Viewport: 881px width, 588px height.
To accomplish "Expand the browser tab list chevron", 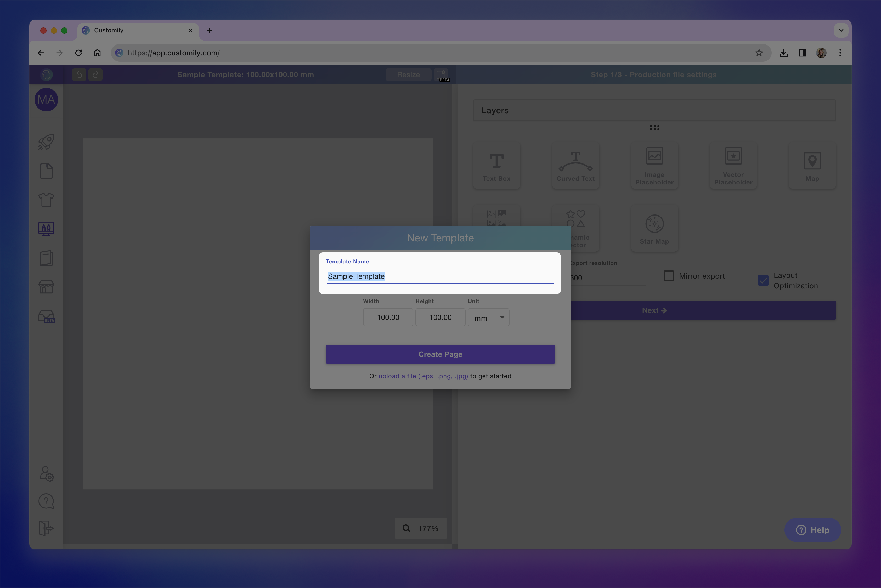I will click(x=841, y=30).
